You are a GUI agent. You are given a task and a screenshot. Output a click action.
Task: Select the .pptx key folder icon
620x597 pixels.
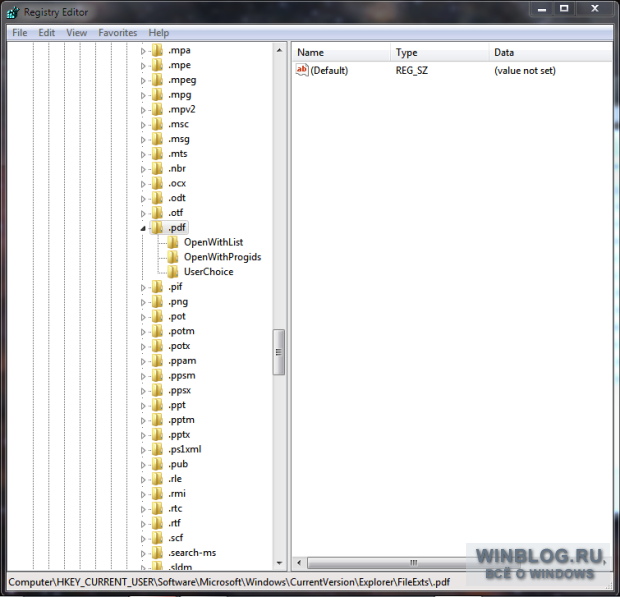coord(157,435)
